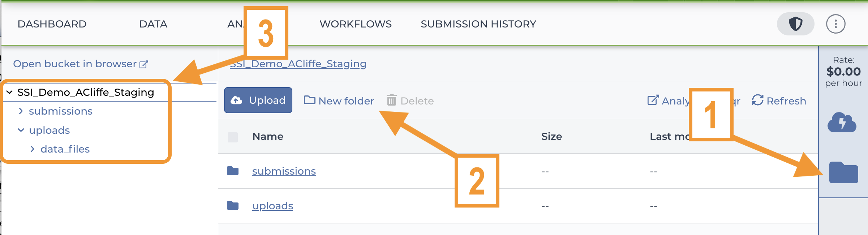Screen dimensions: 868x235
Task: Click the Upload button
Action: 258,100
